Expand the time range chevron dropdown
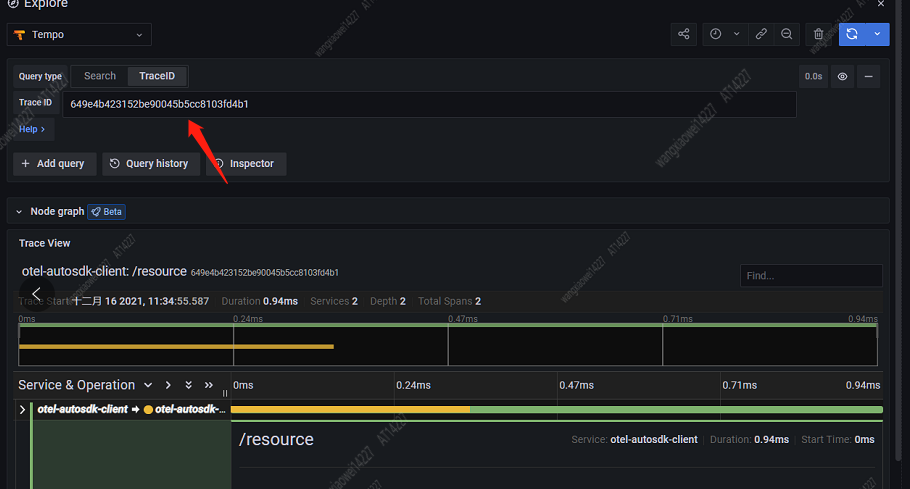Image resolution: width=910 pixels, height=489 pixels. click(736, 34)
